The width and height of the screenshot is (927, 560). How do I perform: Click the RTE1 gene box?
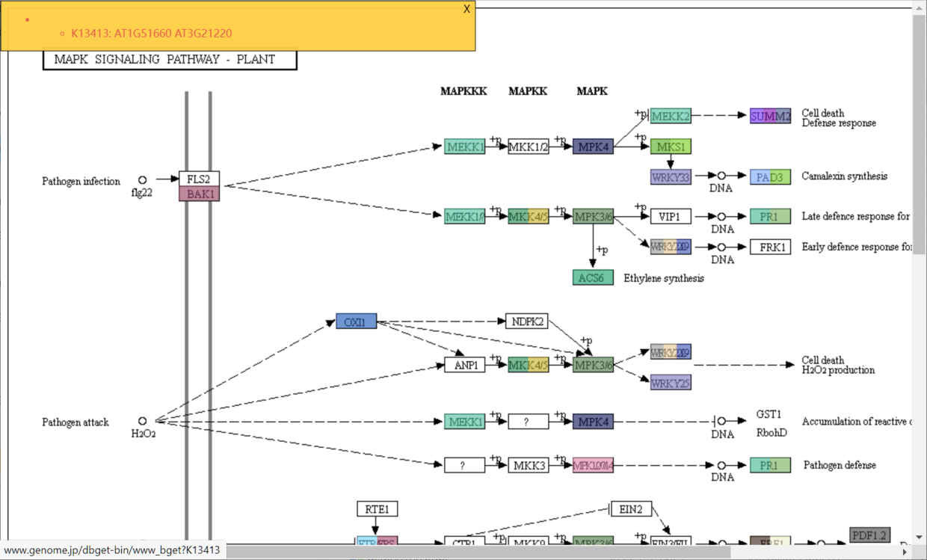tap(378, 509)
